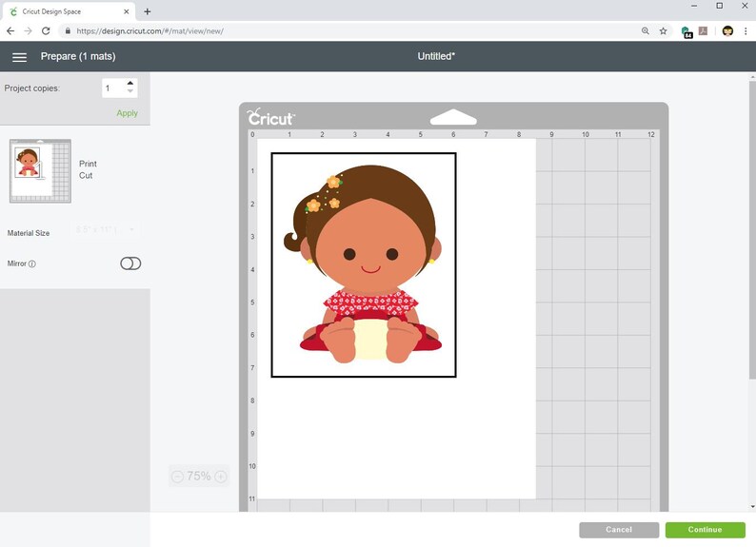
Task: Open the Material Size dropdown
Action: 105,229
